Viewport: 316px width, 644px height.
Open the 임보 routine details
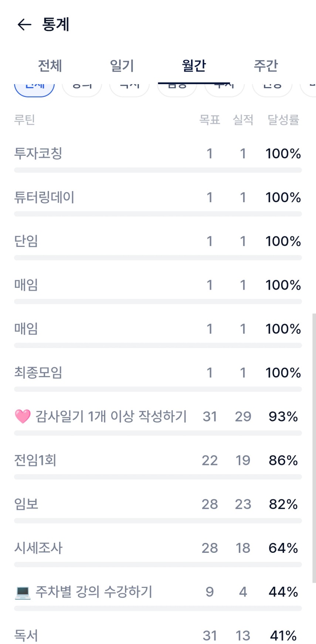(26, 504)
